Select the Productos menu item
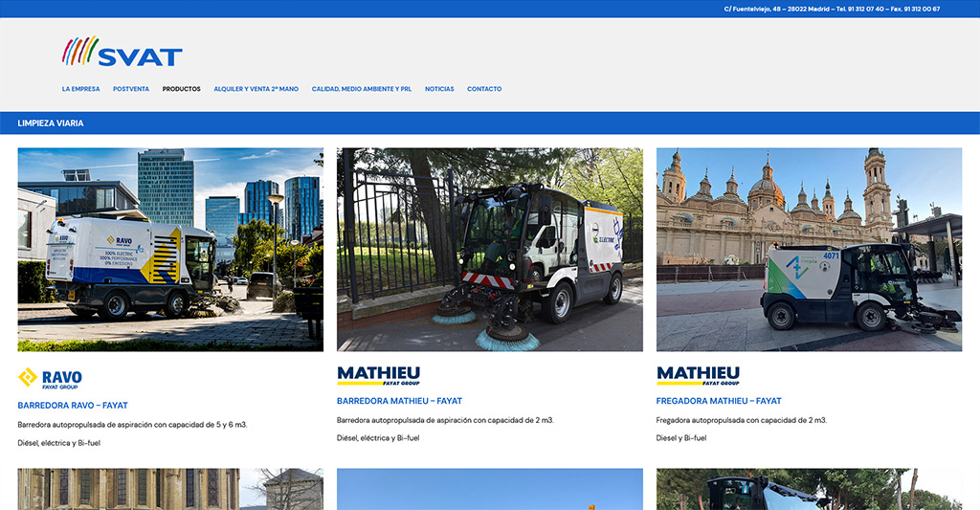 (x=181, y=89)
